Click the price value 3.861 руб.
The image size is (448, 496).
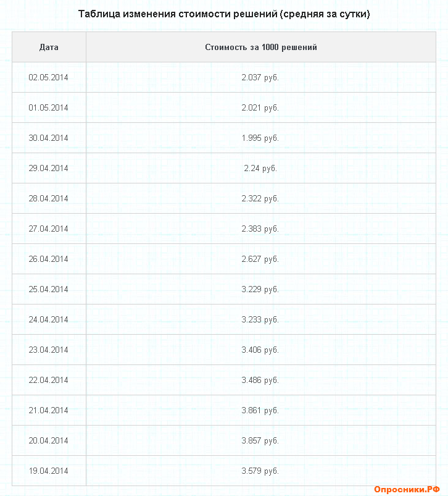pyautogui.click(x=260, y=410)
